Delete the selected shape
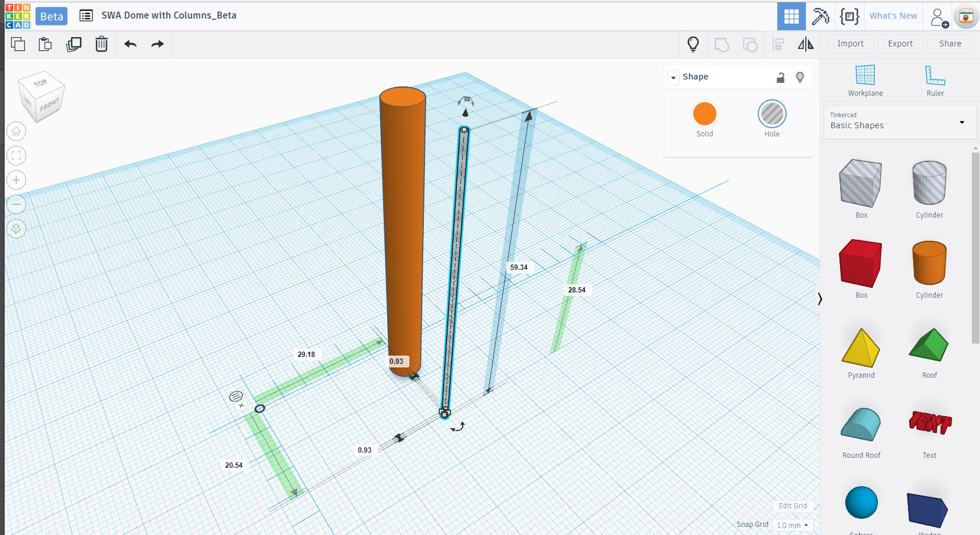The height and width of the screenshot is (535, 980). [102, 44]
